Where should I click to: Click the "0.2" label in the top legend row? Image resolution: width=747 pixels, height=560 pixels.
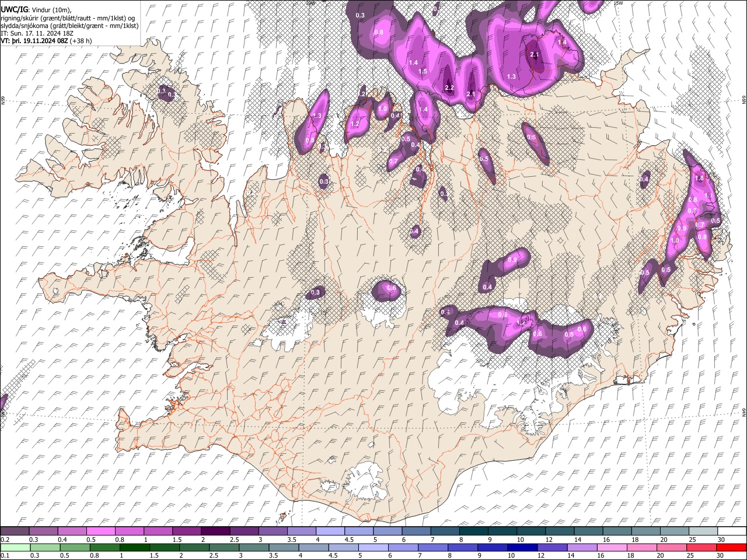(5, 540)
